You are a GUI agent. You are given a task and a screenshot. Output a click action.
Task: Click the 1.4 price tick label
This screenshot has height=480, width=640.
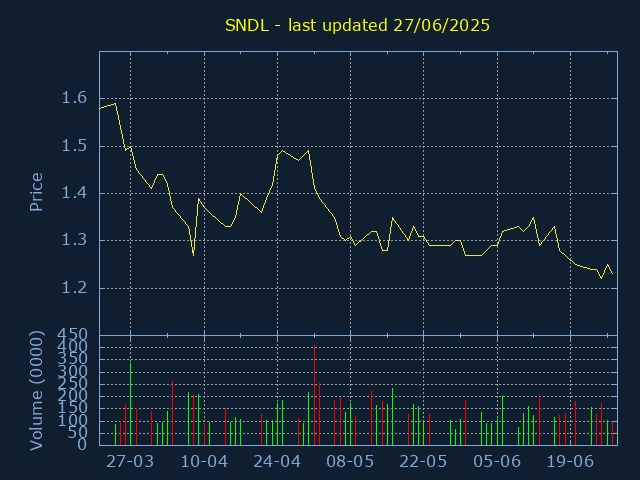click(x=74, y=193)
